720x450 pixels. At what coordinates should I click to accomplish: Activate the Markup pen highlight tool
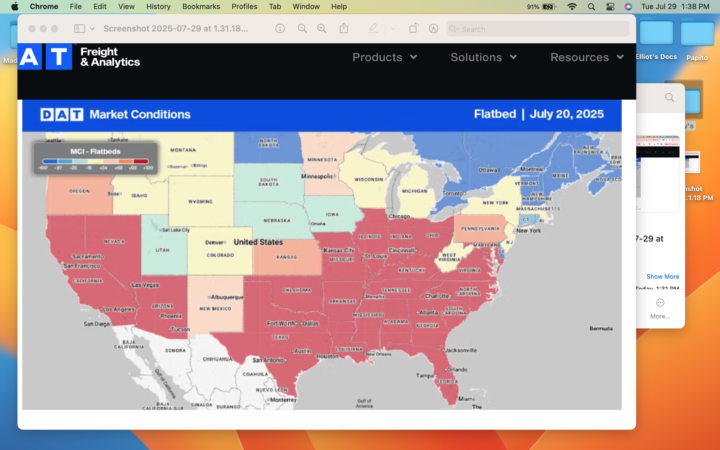click(373, 28)
